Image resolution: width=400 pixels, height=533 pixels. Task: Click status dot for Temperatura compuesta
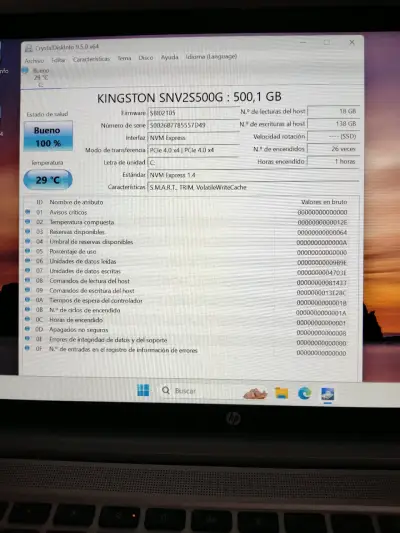click(x=28, y=221)
